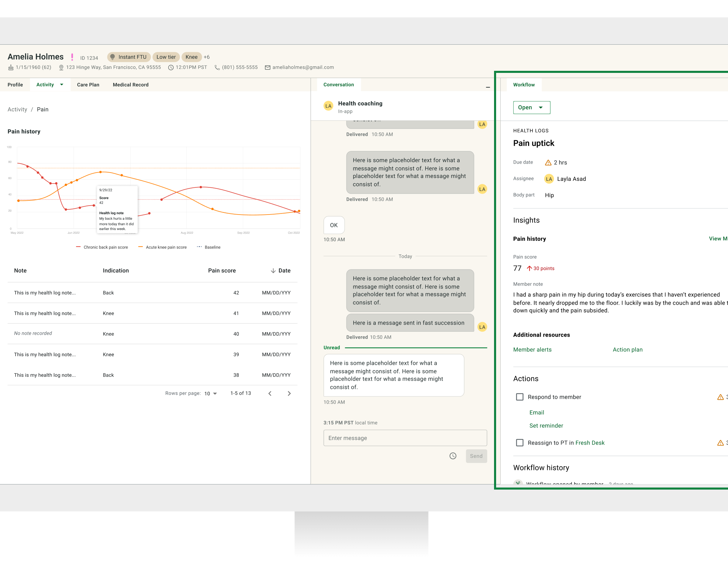Viewport: 728px width, 569px height.
Task: Switch to the Medical Record tab
Action: 131,85
